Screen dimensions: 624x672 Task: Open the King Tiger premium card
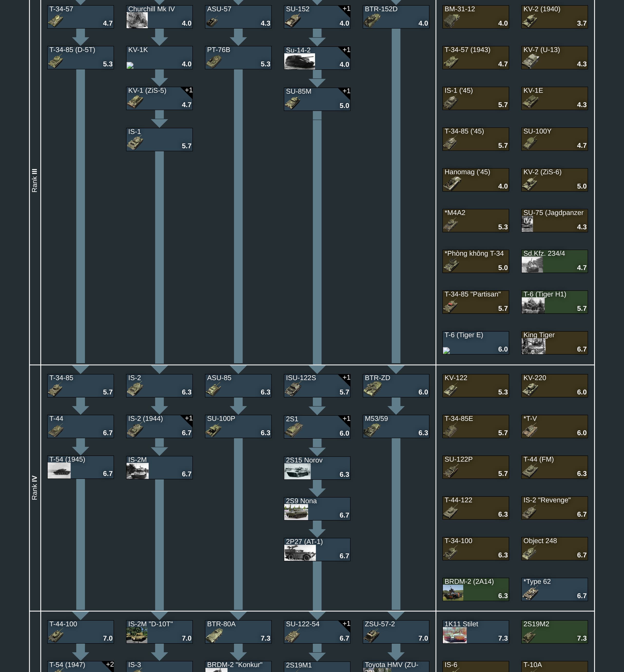pos(554,342)
